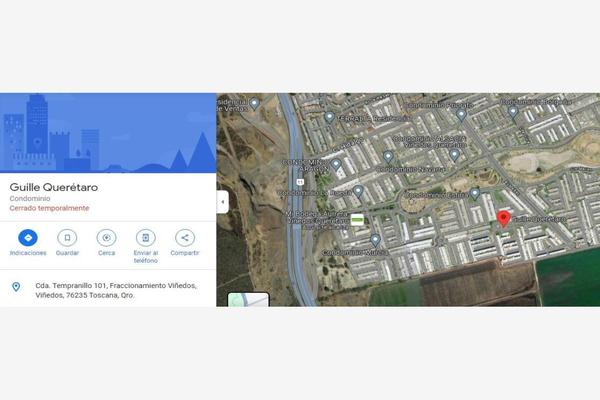Image resolution: width=600 pixels, height=400 pixels.
Task: Select the Condominio Navarra map marker
Action: click(x=388, y=157)
